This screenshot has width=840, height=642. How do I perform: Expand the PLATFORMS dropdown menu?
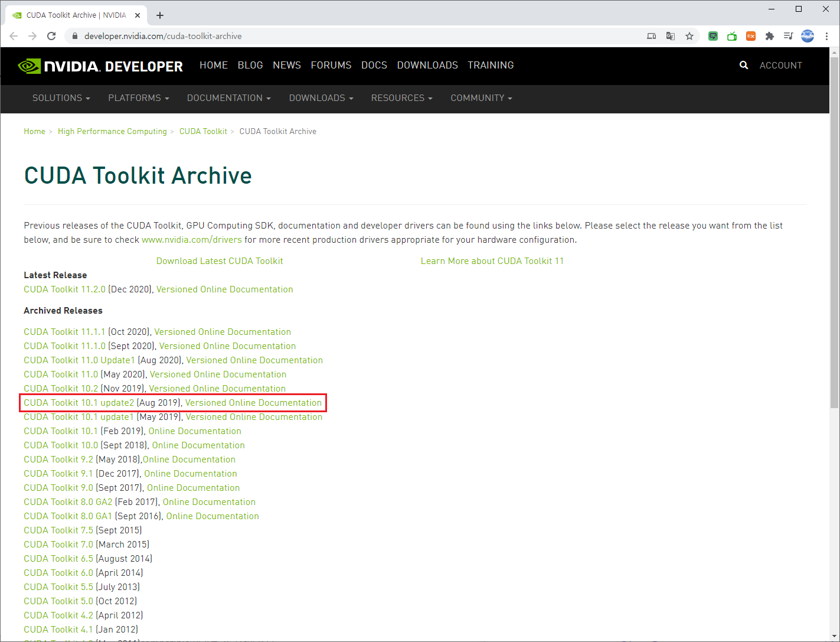(139, 98)
